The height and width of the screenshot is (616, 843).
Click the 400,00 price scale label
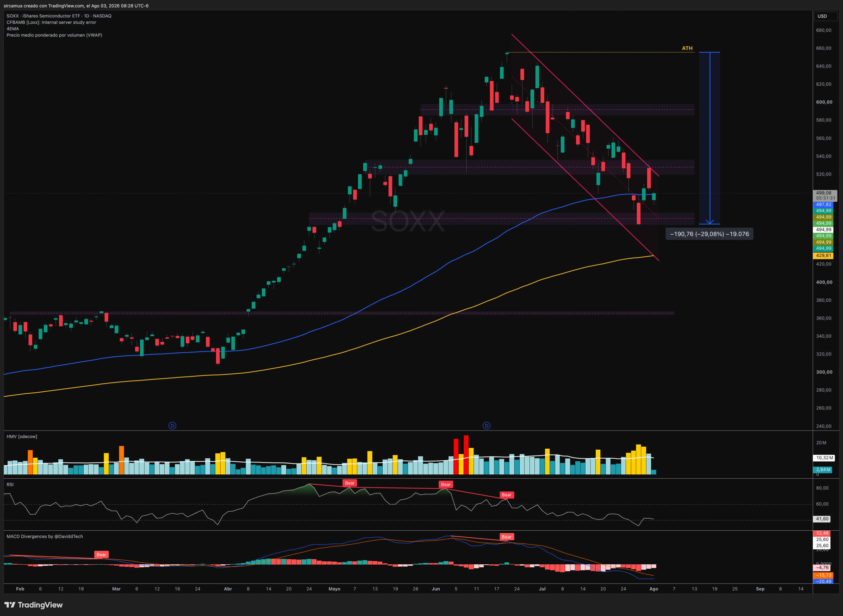point(824,282)
